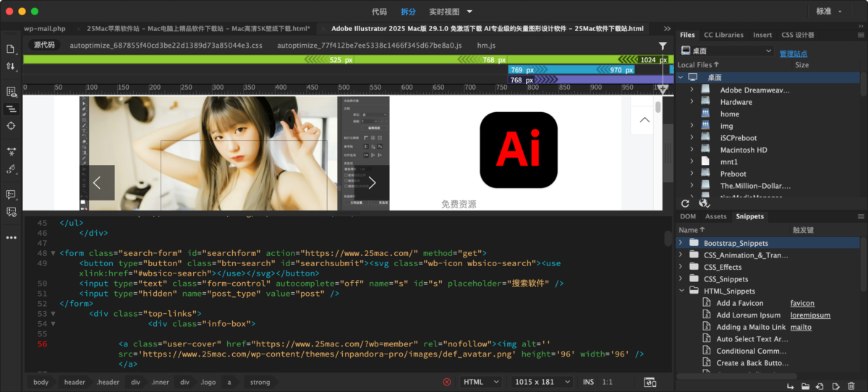Image resolution: width=868 pixels, height=392 pixels.
Task: Toggle INS insert mode in status bar
Action: click(588, 382)
